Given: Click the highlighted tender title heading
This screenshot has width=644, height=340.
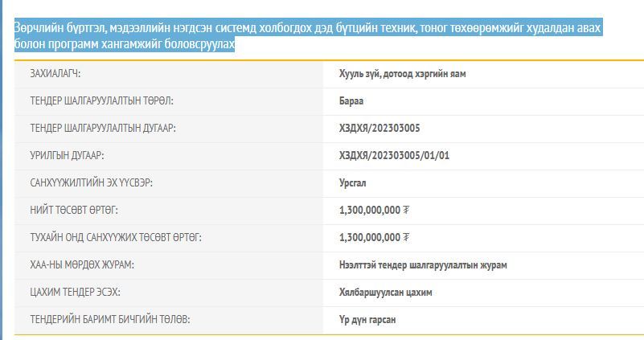Looking at the screenshot, I should [x=308, y=36].
